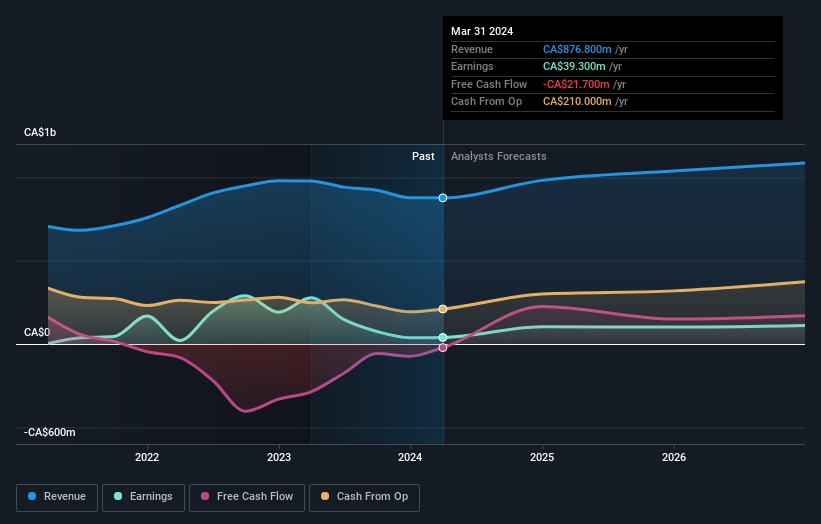Click the teal Earnings data point marker
821x524 pixels.
443,338
